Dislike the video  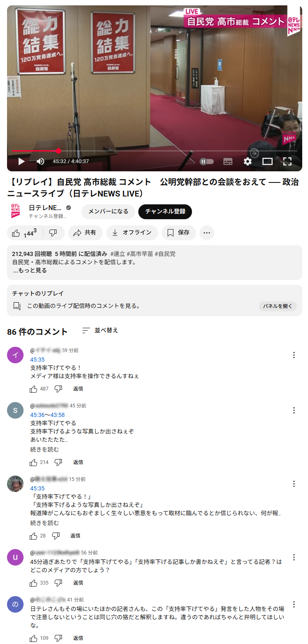(53, 233)
